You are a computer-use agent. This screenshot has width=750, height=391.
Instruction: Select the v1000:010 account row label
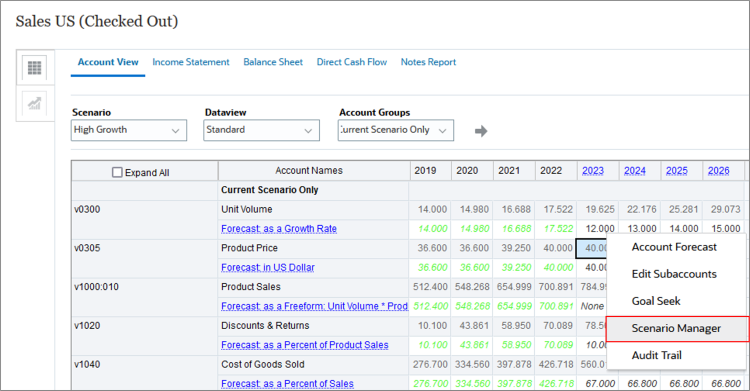(x=97, y=287)
